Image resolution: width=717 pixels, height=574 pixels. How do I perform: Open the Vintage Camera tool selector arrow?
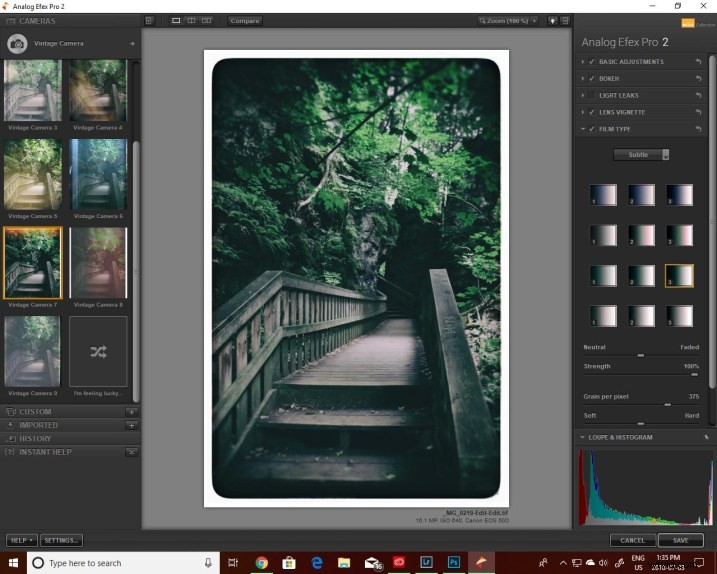[x=132, y=43]
